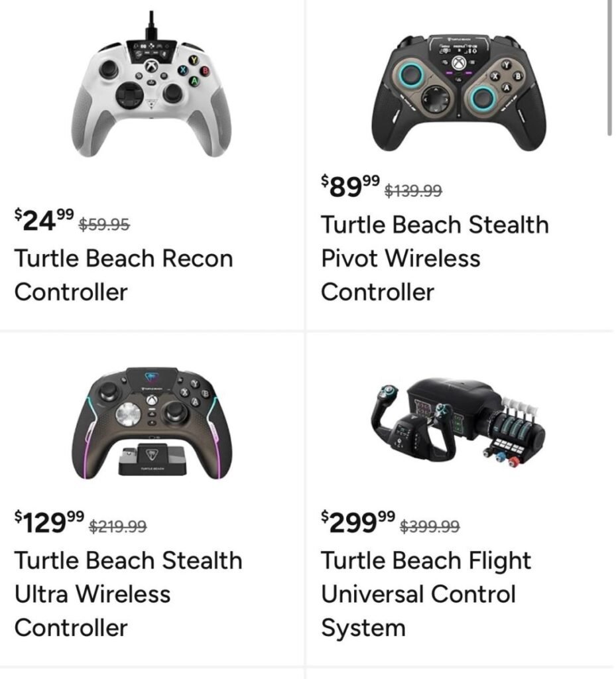This screenshot has height=679, width=616.
Task: Open the Turtle Beach Stealth Ultra Wireless Controller link
Action: tap(128, 593)
